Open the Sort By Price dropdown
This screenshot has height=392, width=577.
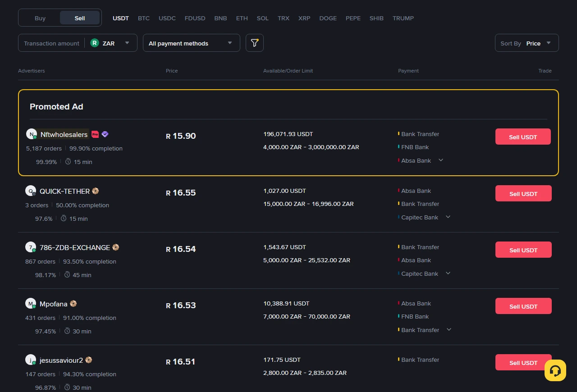point(527,43)
